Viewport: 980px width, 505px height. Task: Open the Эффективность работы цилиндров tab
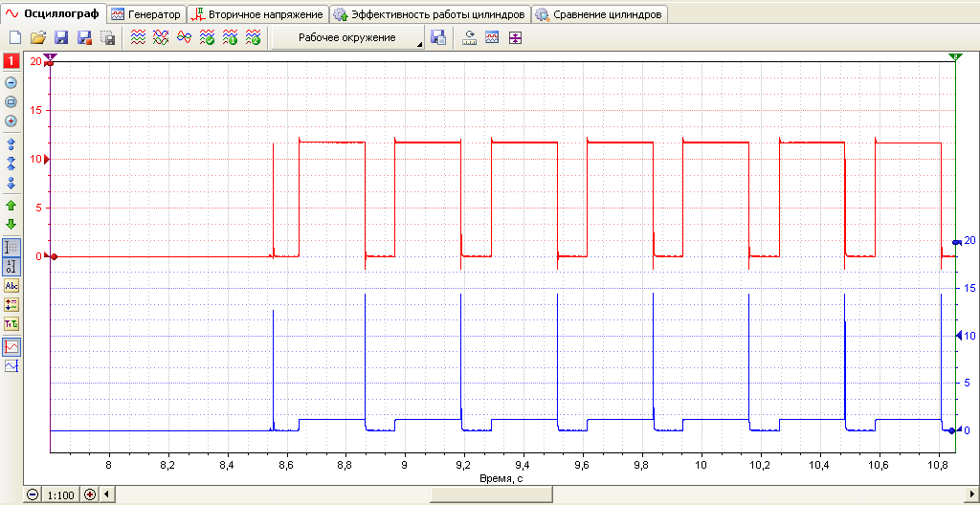pyautogui.click(x=430, y=13)
